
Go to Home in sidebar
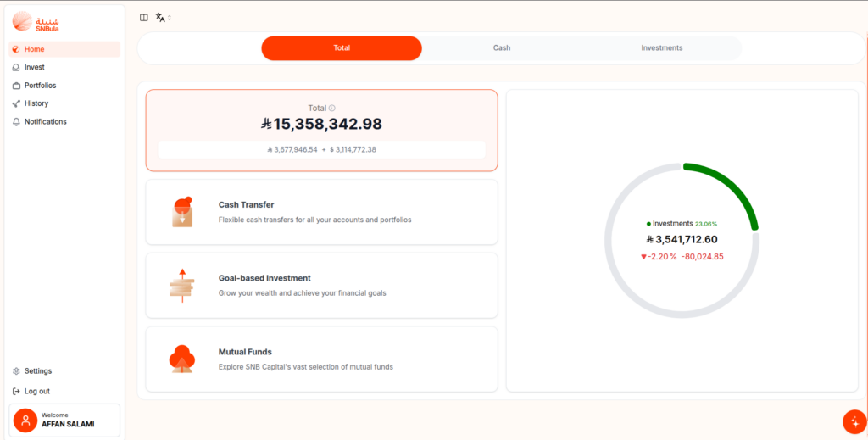point(64,49)
